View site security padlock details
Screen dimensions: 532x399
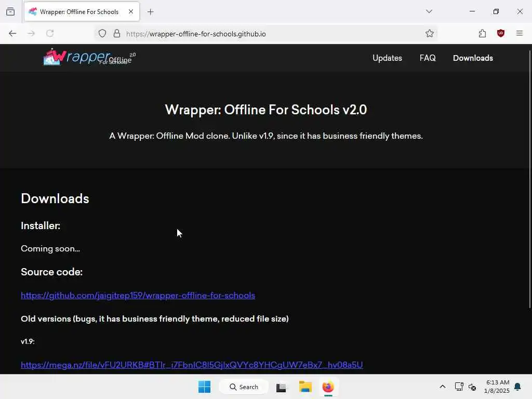tap(117, 33)
